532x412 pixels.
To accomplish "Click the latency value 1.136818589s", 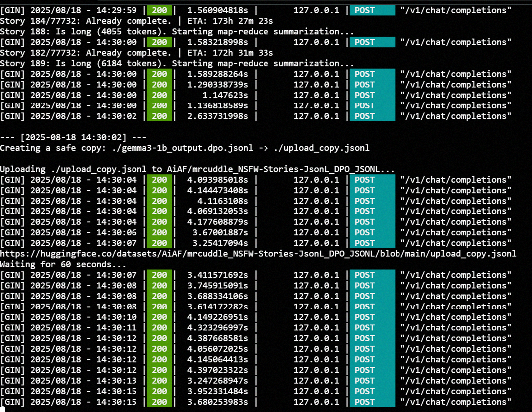I will (218, 105).
